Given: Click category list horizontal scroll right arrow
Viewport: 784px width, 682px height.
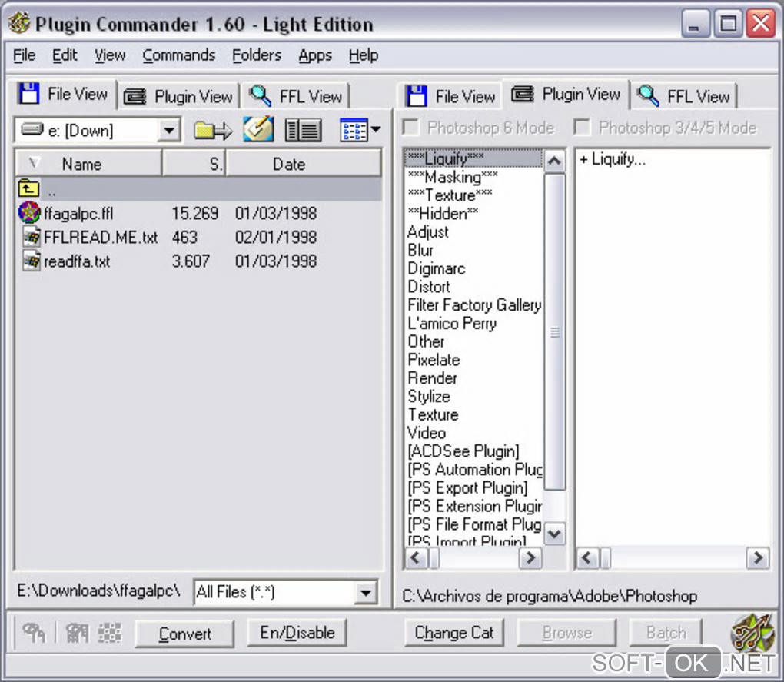Looking at the screenshot, I should coord(530,557).
